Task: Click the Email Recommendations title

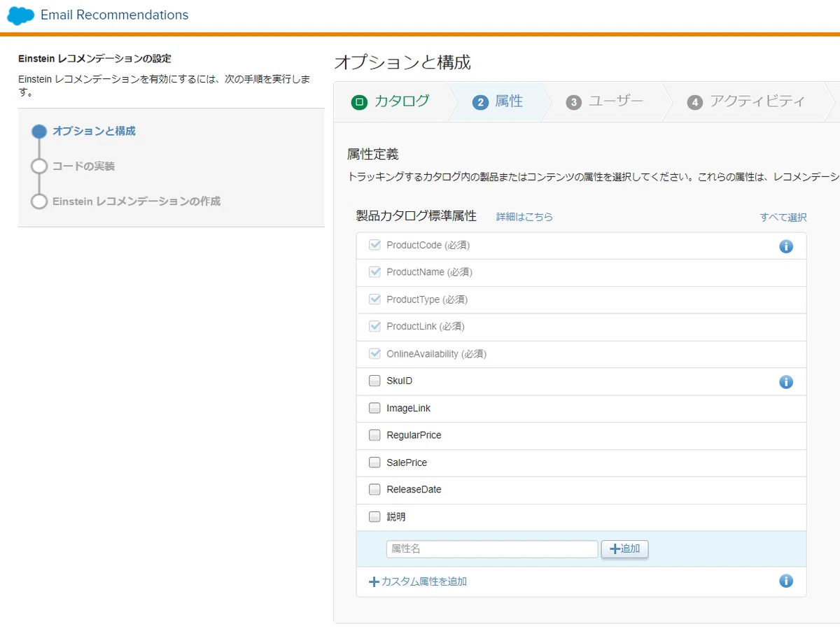Action: (x=115, y=15)
